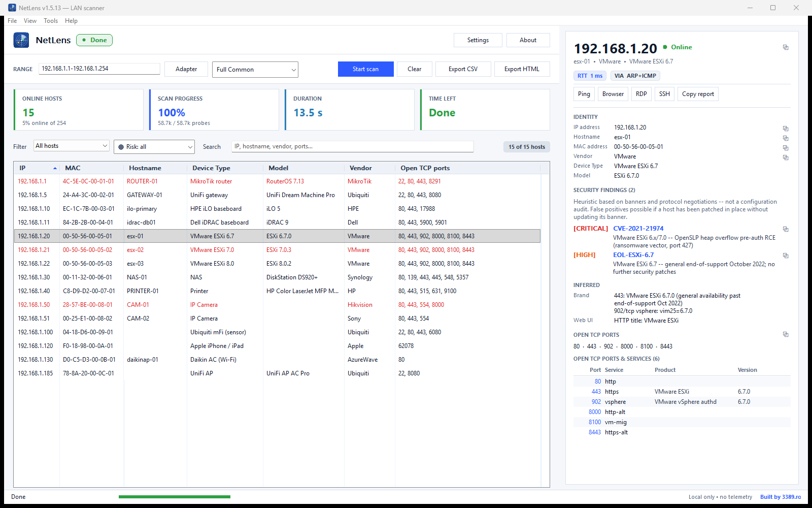This screenshot has height=508, width=812.
Task: Copy the MAC address icon
Action: [x=786, y=148]
